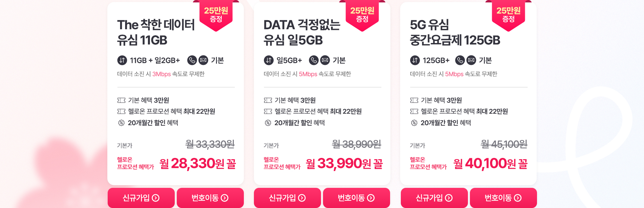Image resolution: width=644 pixels, height=208 pixels.
Task: Click the phone icon in the 125GB plan card
Action: pos(460,60)
